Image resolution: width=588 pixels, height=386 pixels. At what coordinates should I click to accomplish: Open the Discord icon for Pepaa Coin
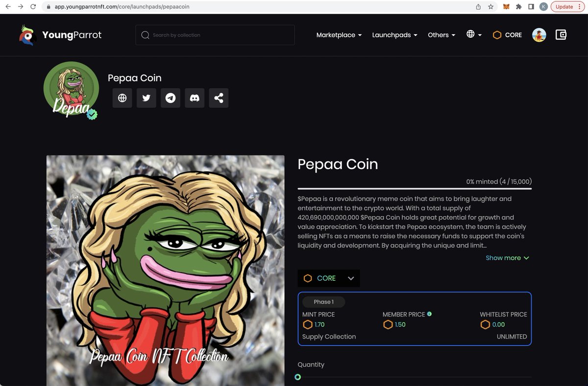(194, 98)
